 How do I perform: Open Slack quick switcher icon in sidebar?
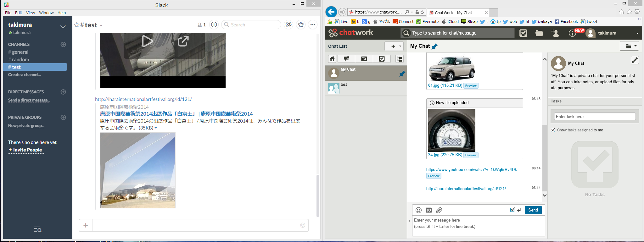[37, 229]
